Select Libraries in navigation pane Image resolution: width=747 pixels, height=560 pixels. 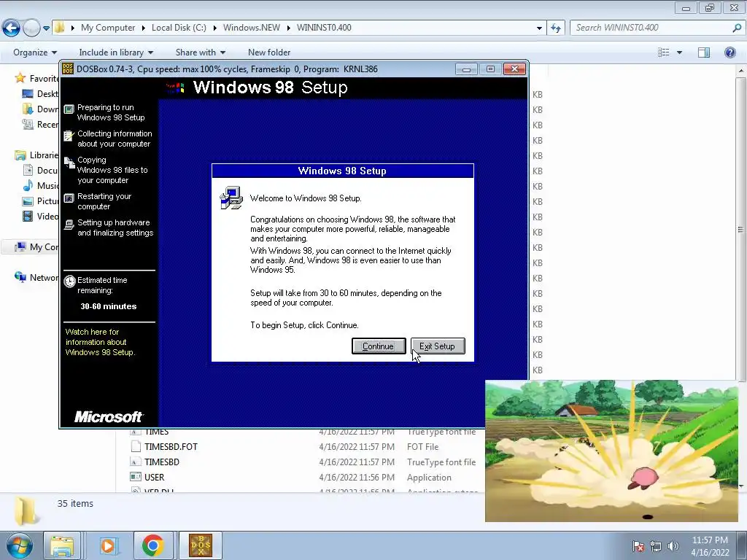[37, 155]
